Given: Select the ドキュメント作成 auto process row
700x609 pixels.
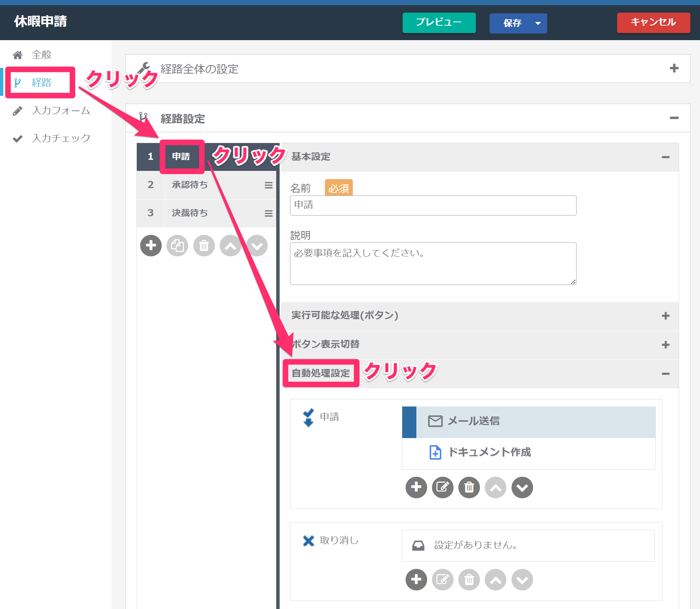Looking at the screenshot, I should [529, 453].
